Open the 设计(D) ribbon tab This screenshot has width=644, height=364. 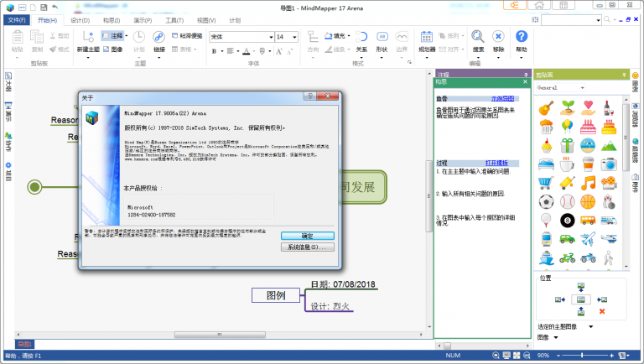click(x=80, y=19)
